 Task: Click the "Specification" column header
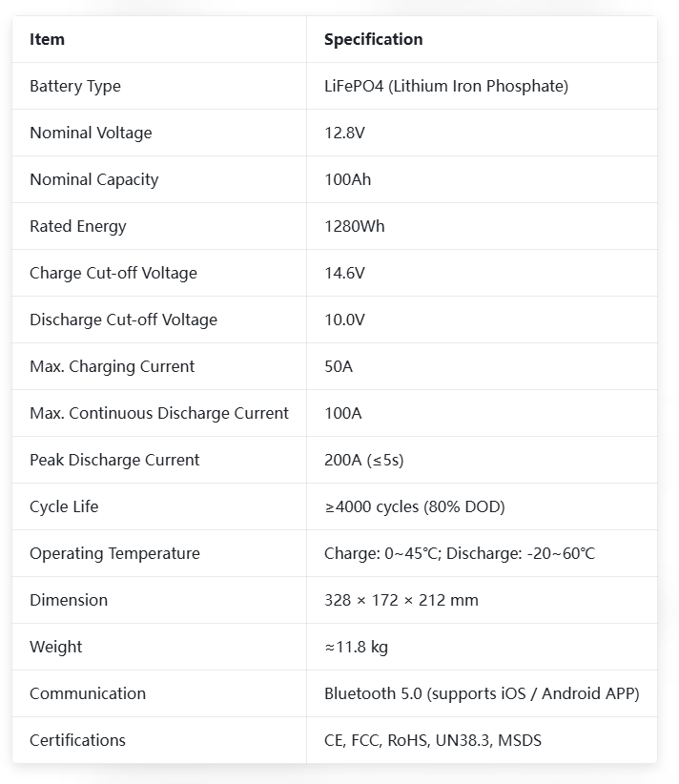373,39
